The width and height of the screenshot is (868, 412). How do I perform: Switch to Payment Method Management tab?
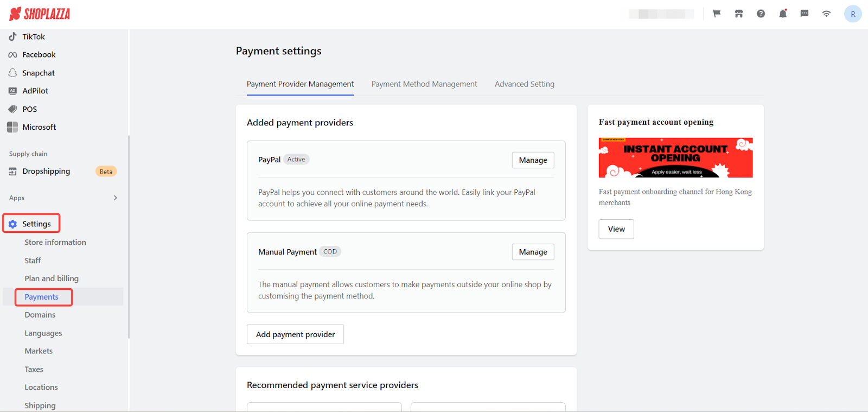pyautogui.click(x=424, y=84)
